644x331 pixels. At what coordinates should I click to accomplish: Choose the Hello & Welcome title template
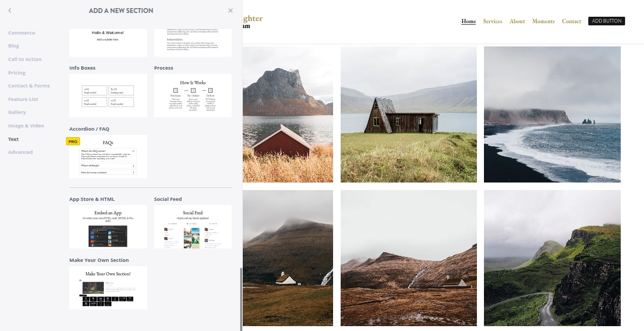(108, 40)
